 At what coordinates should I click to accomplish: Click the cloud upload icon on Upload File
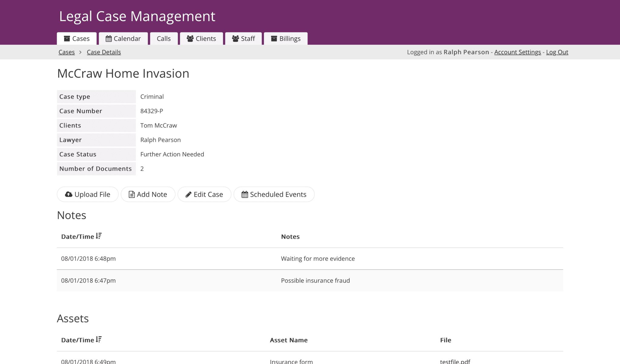coord(69,194)
